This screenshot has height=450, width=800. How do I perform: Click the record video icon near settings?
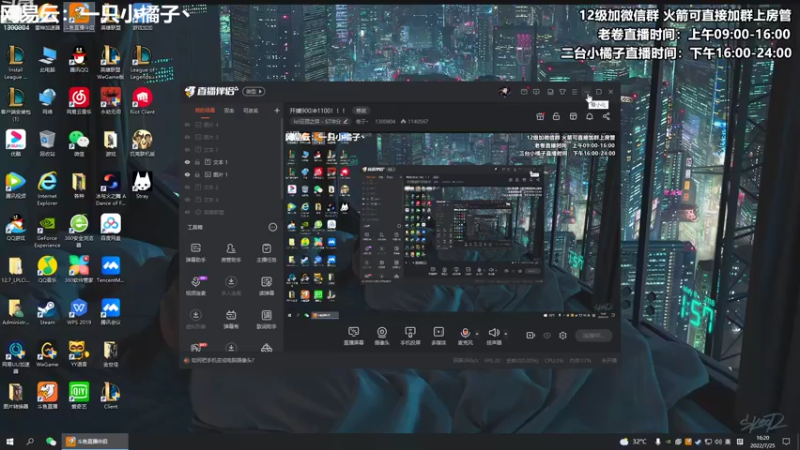pyautogui.click(x=531, y=335)
